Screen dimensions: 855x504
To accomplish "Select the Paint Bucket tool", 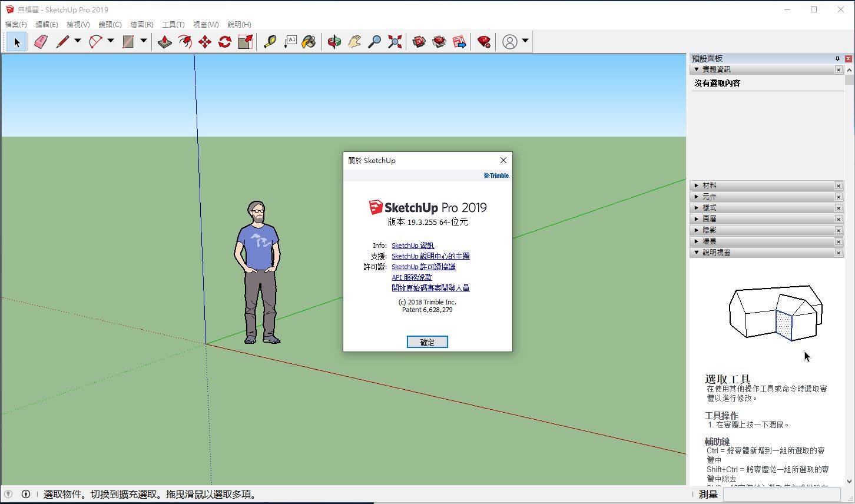I will 309,42.
